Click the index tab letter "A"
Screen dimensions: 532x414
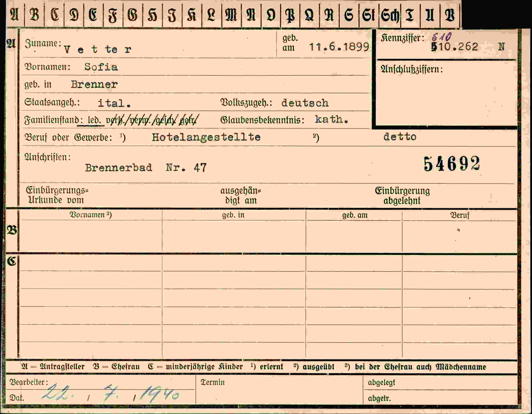click(14, 15)
